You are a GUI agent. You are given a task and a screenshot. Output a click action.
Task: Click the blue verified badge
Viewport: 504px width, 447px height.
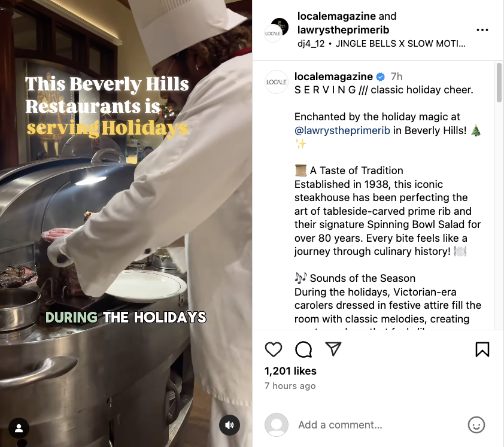coord(381,77)
